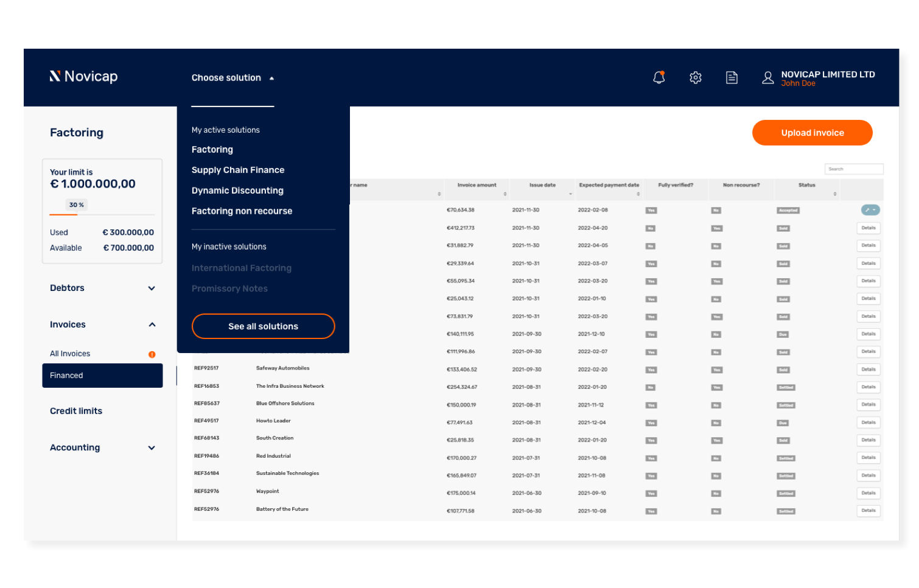Click amount €254,324.67
Screen dimensions: 919x588
coord(462,387)
